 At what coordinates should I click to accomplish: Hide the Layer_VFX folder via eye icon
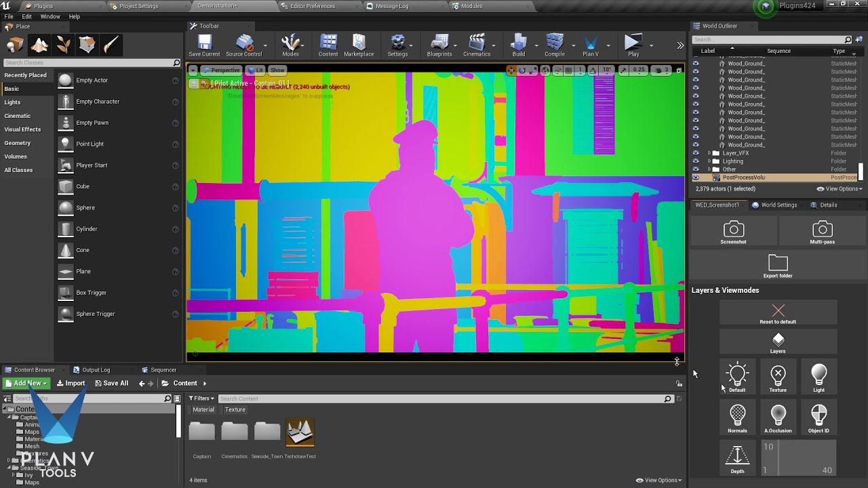pyautogui.click(x=695, y=153)
